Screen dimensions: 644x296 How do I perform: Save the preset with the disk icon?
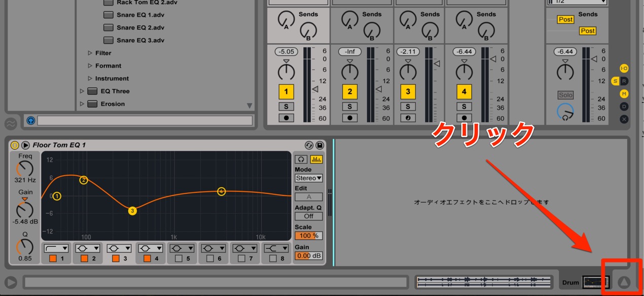pyautogui.click(x=319, y=145)
